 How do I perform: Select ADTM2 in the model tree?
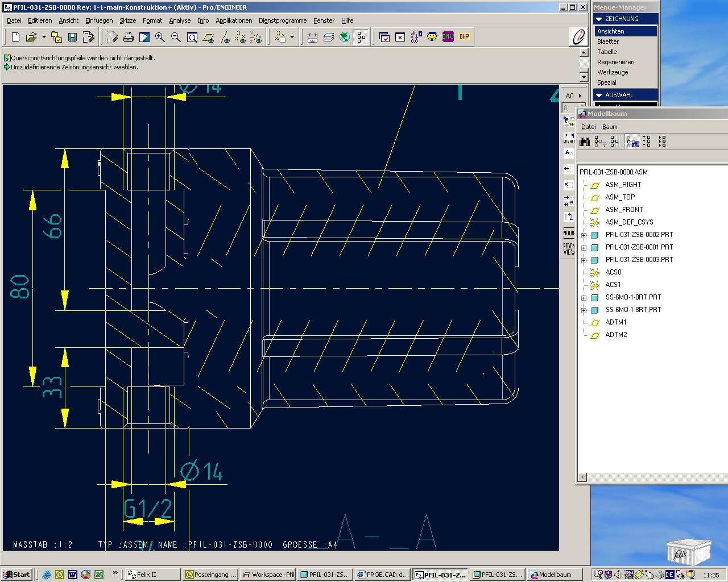[616, 335]
